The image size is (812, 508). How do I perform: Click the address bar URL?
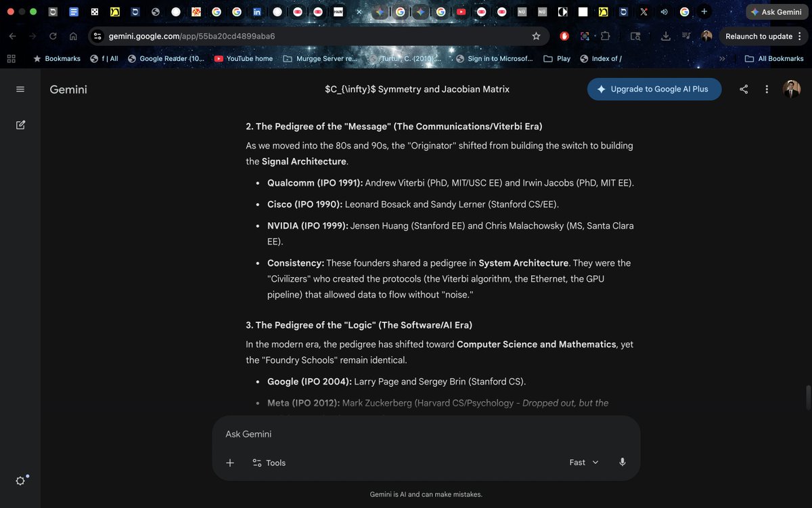point(191,36)
